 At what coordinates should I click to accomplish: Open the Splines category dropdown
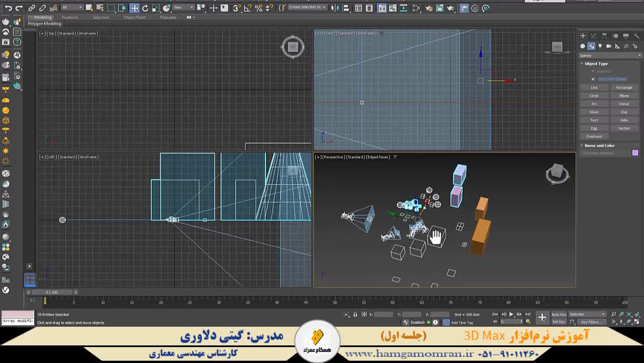pyautogui.click(x=610, y=56)
